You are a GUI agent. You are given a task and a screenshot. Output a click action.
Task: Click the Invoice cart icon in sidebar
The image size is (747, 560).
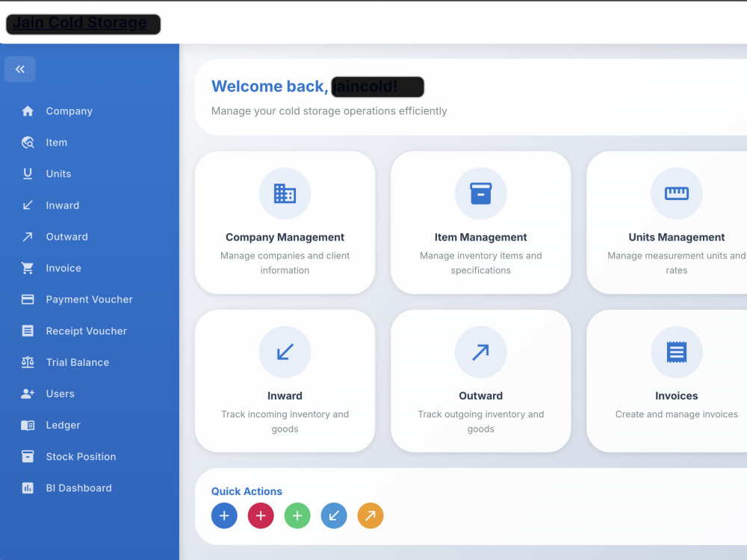28,268
